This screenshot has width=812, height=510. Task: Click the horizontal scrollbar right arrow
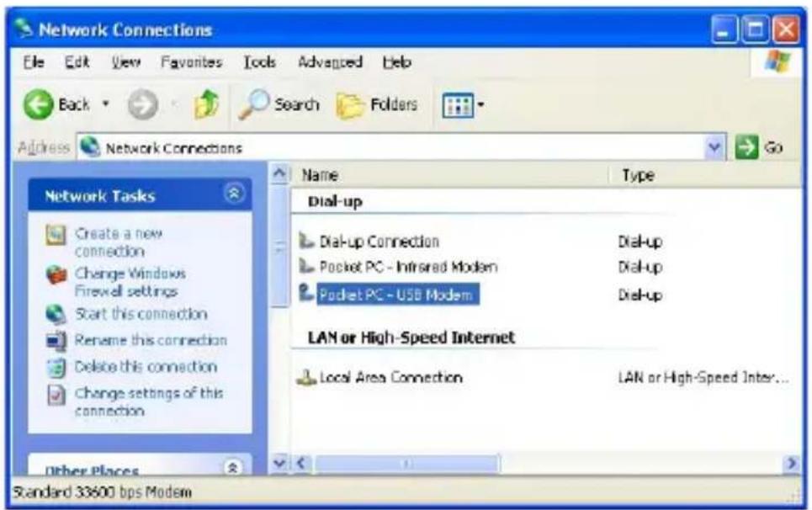pos(791,463)
